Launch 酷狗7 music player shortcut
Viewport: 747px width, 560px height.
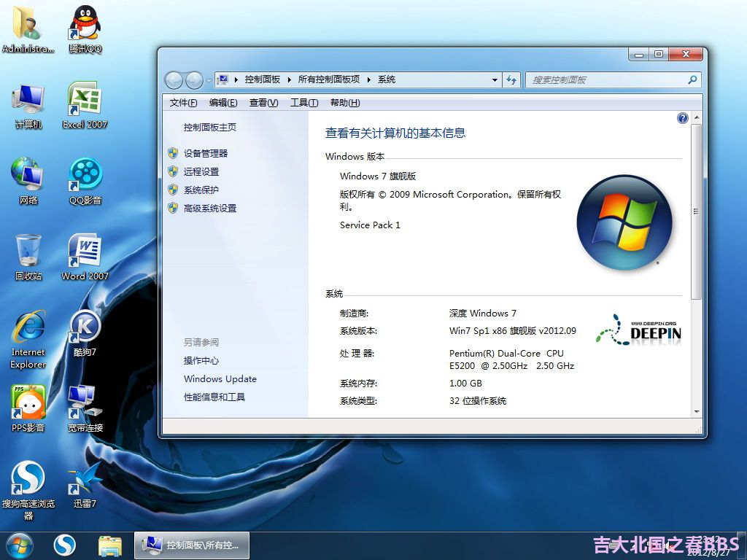[85, 333]
